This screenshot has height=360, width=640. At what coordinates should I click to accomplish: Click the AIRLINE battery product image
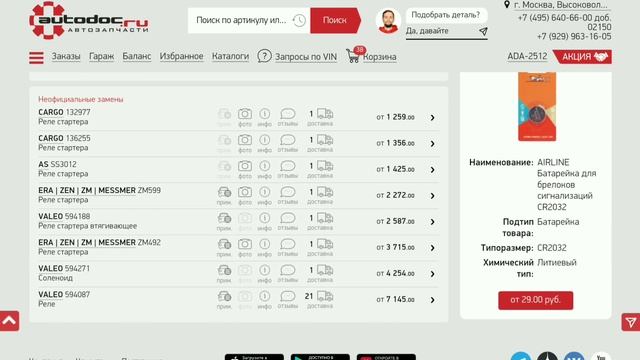tap(537, 106)
